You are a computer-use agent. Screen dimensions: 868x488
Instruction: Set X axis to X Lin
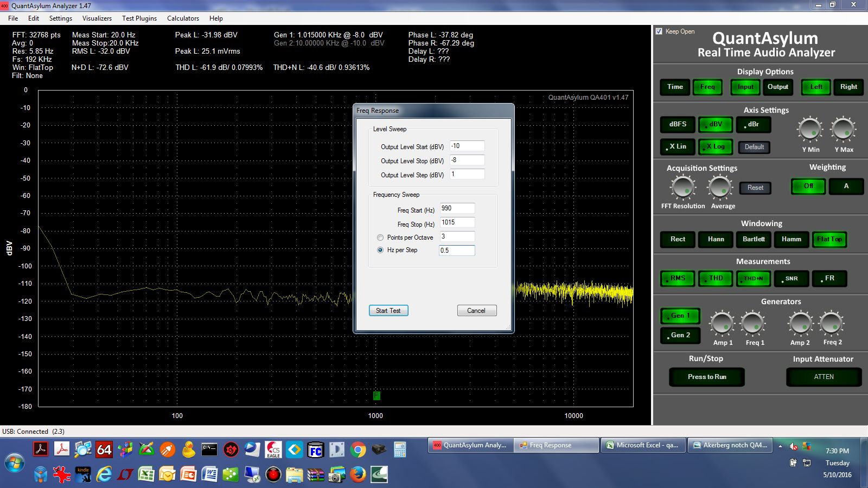tap(678, 146)
